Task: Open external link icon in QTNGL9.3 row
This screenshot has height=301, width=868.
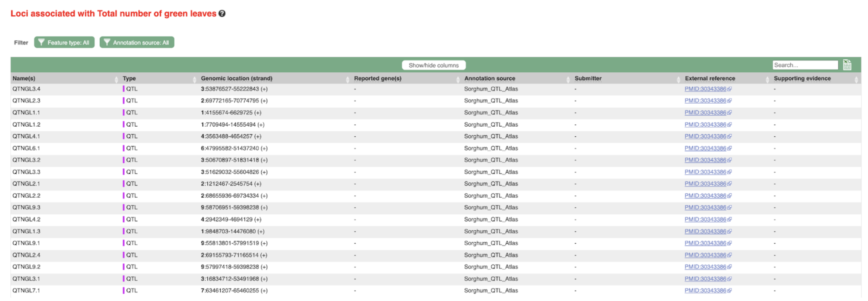Action: (x=729, y=208)
